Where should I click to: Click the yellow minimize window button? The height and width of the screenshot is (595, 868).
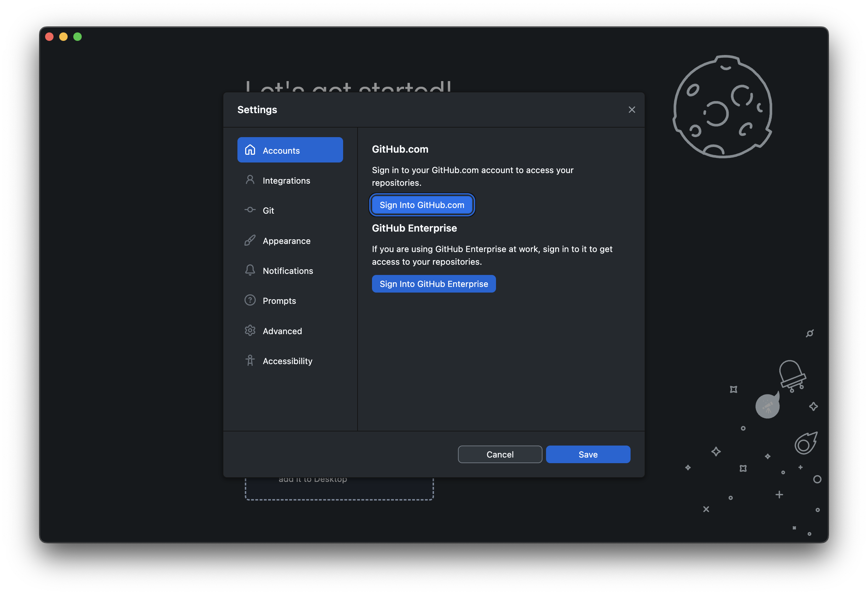point(63,37)
